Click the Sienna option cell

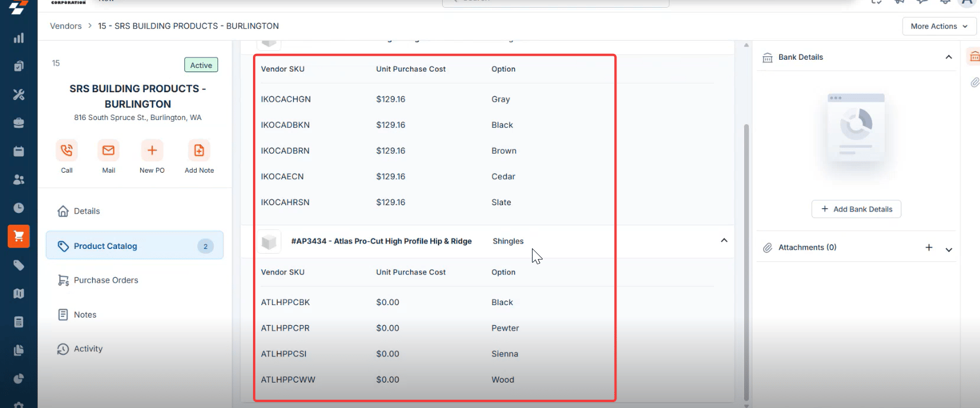(x=505, y=354)
